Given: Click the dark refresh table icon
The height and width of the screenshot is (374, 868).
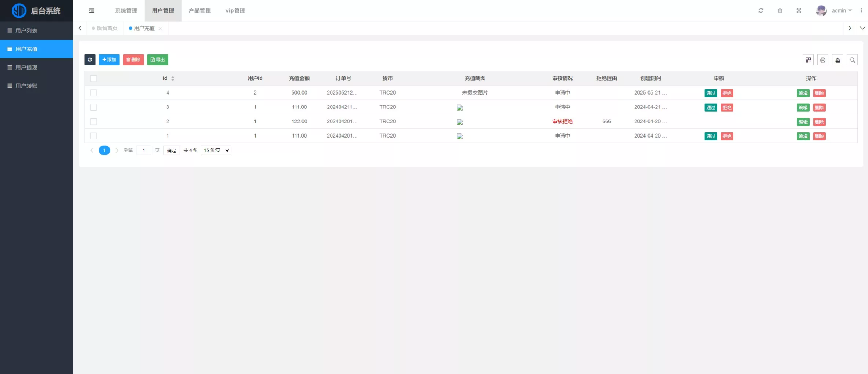Looking at the screenshot, I should click(x=90, y=60).
